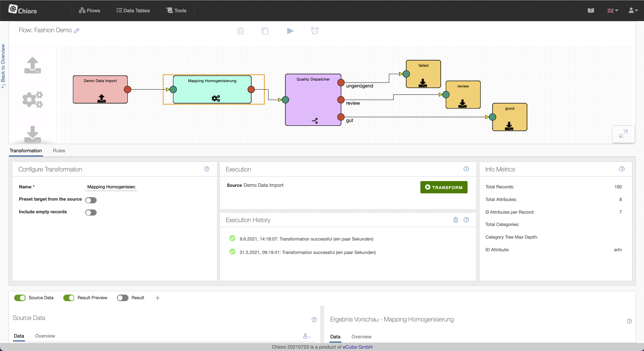Open the language flag dropdown

(613, 11)
